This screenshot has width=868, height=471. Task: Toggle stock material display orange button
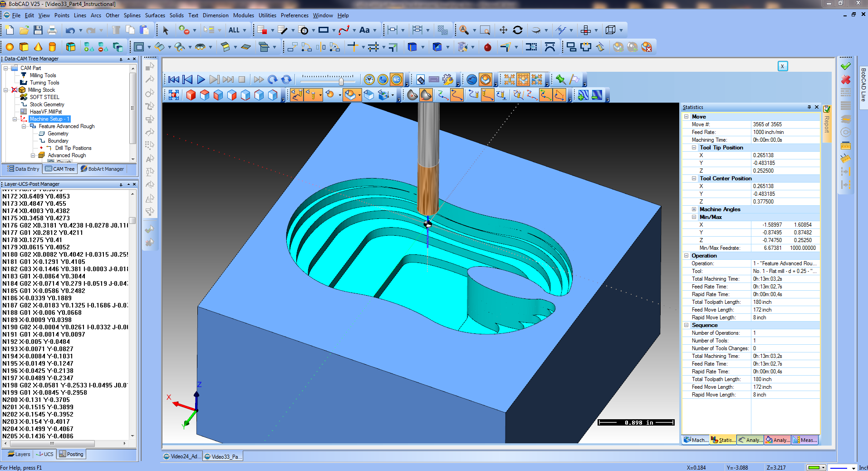[485, 79]
